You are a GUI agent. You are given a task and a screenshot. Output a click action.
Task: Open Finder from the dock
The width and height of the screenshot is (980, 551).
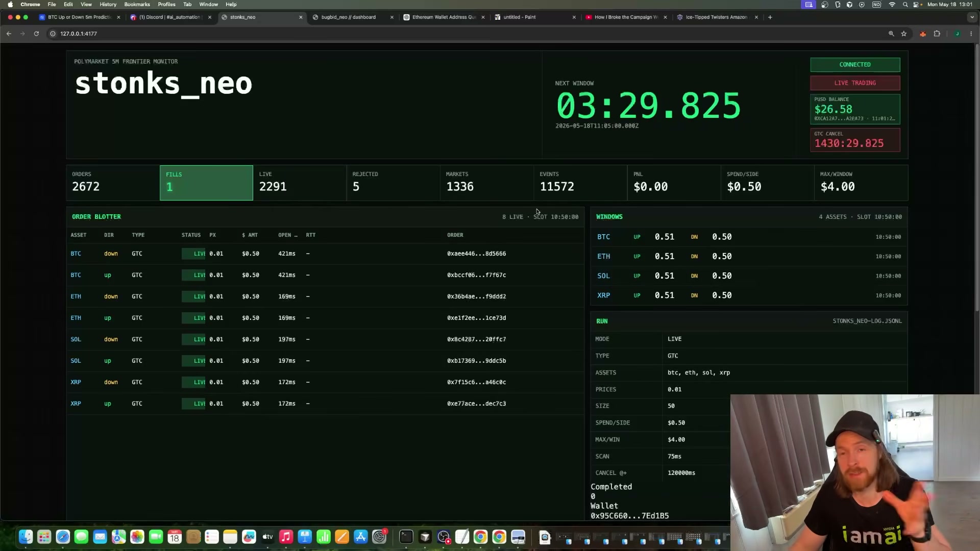(x=26, y=537)
